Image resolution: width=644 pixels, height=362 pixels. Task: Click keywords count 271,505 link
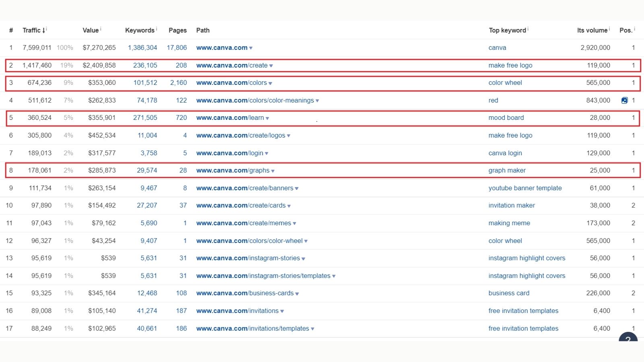pyautogui.click(x=145, y=117)
